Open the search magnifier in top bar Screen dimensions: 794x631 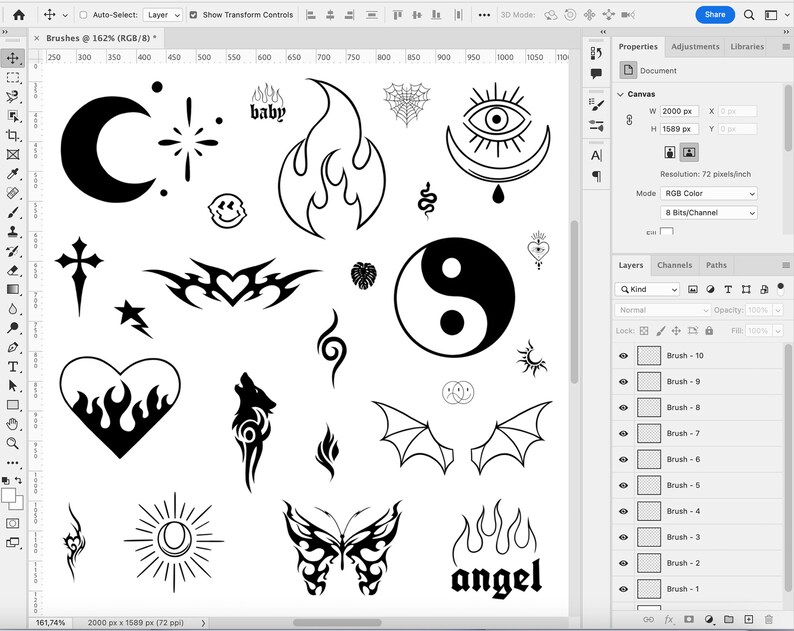coord(749,15)
